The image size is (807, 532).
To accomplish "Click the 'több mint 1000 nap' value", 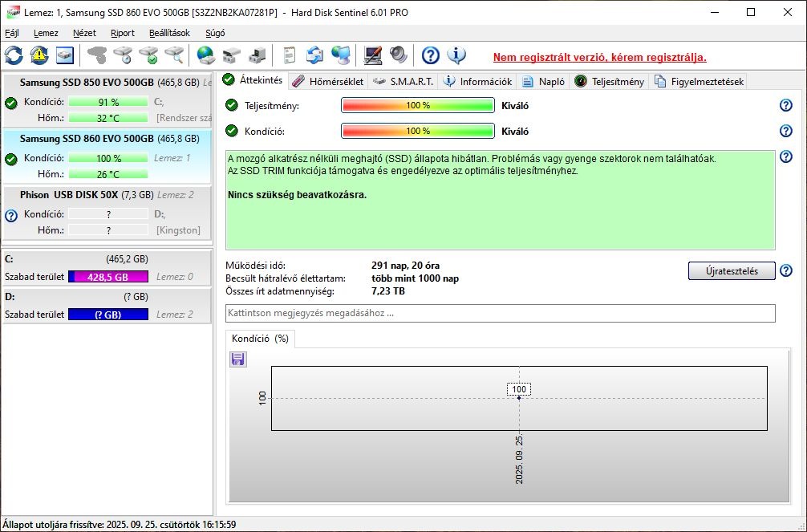I will tap(415, 278).
